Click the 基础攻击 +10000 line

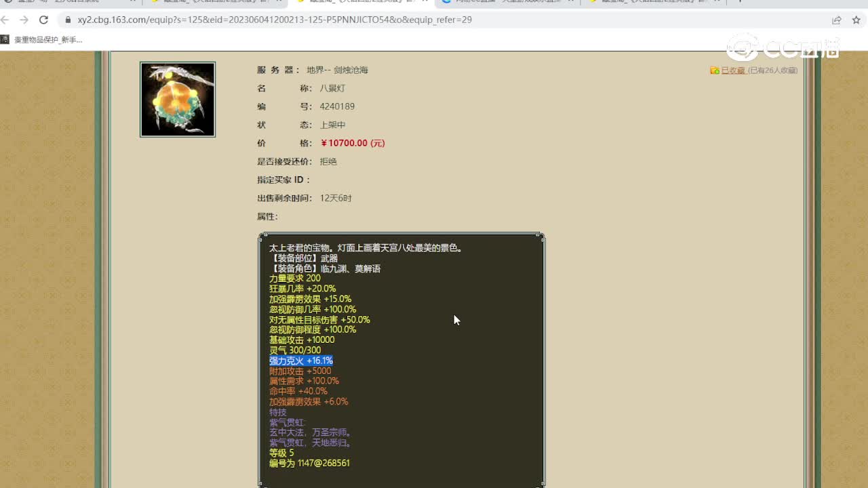click(x=302, y=340)
